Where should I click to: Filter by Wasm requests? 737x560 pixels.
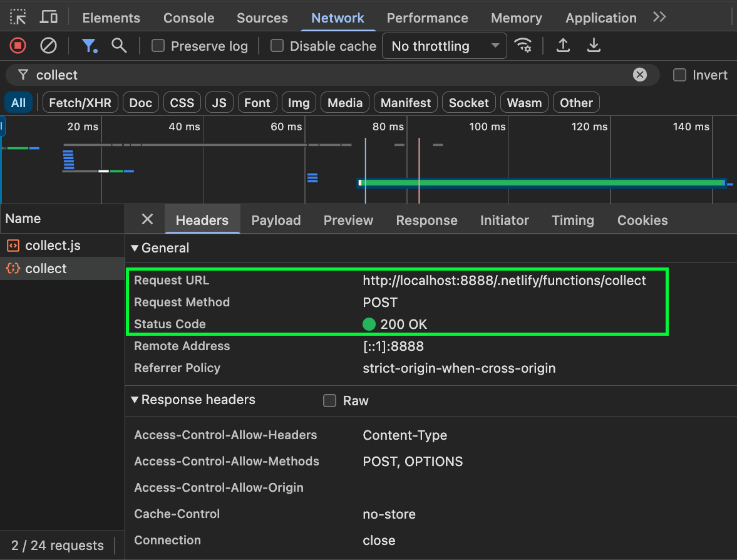click(524, 103)
